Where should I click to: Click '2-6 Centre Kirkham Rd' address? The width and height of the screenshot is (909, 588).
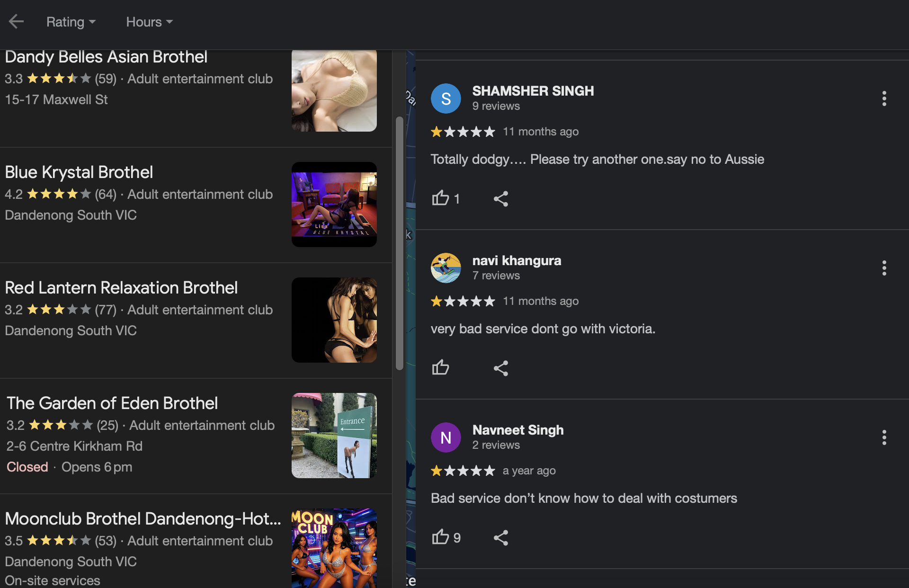tap(74, 446)
